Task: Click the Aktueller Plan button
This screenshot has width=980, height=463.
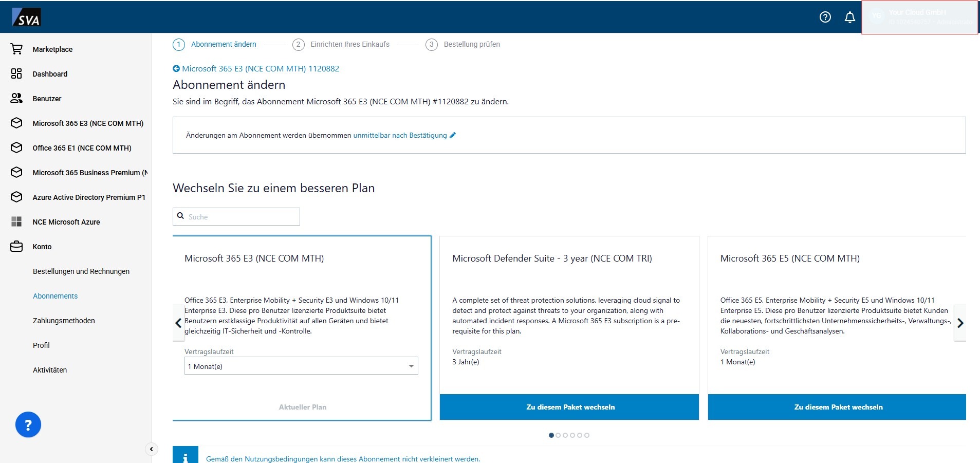Action: click(302, 407)
